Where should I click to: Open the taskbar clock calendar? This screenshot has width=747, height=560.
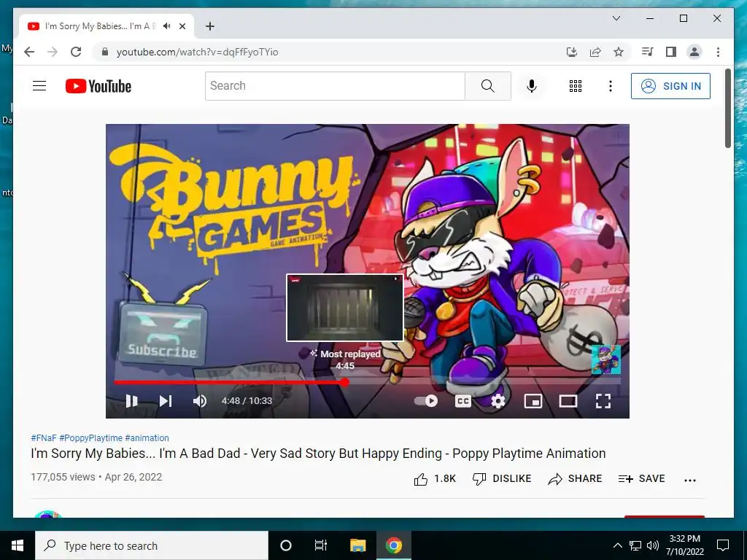[x=684, y=545]
